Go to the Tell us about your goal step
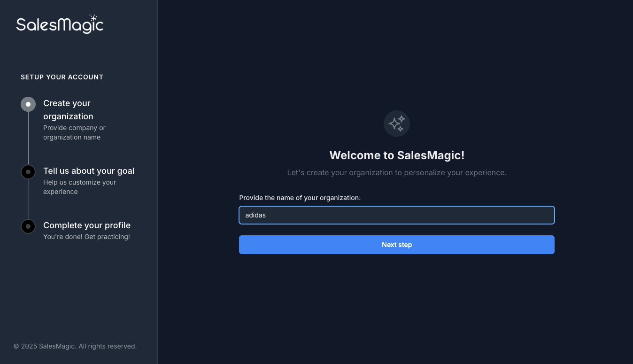Screen dimensions: 633x364 pos(89,171)
